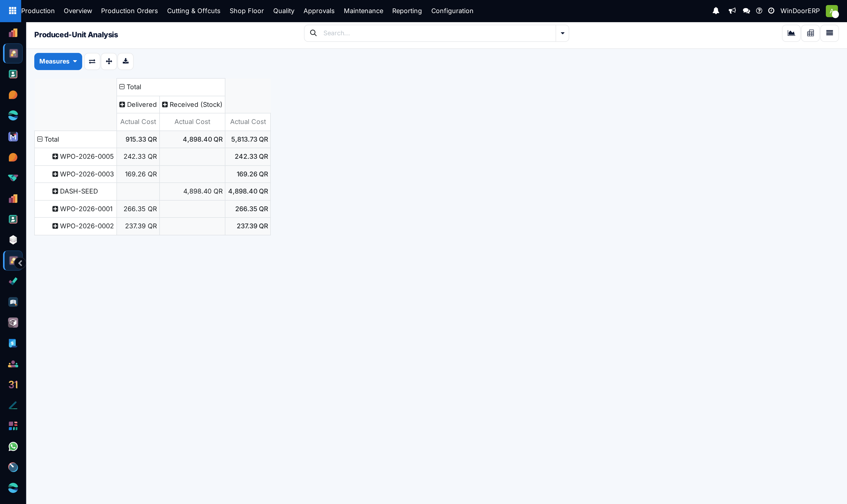Open the Reporting menu
The width and height of the screenshot is (847, 504).
click(x=407, y=11)
